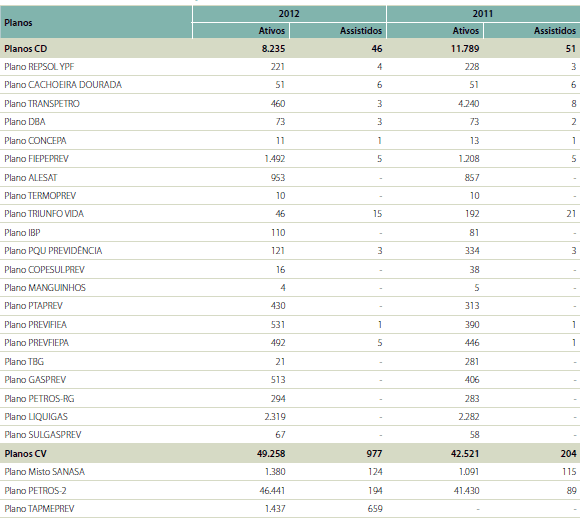Click PETROS-2 value 41.430
This screenshot has width=580, height=519.
coord(466,491)
